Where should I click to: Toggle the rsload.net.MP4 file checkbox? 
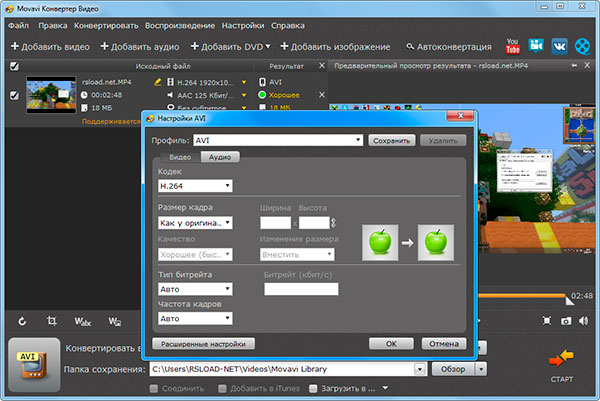coord(14,95)
